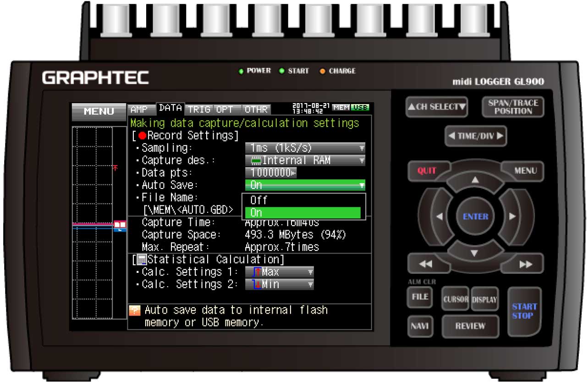588x382 pixels.
Task: Switch to the TRIG tab
Action: point(199,109)
